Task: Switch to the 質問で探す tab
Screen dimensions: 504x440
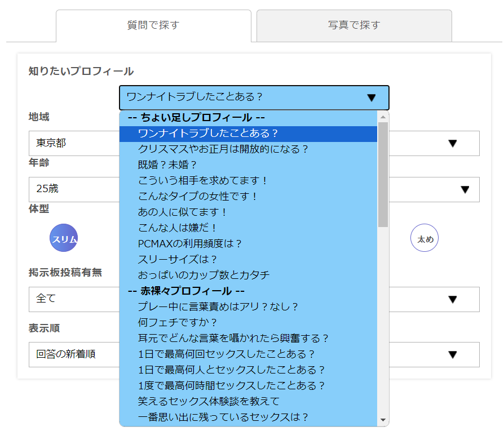Action: pos(153,25)
